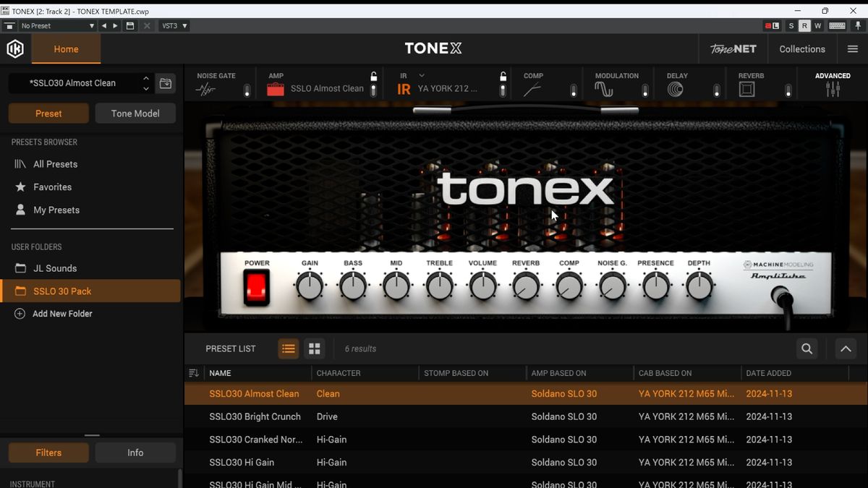
Task: Open Collections section
Action: (802, 49)
